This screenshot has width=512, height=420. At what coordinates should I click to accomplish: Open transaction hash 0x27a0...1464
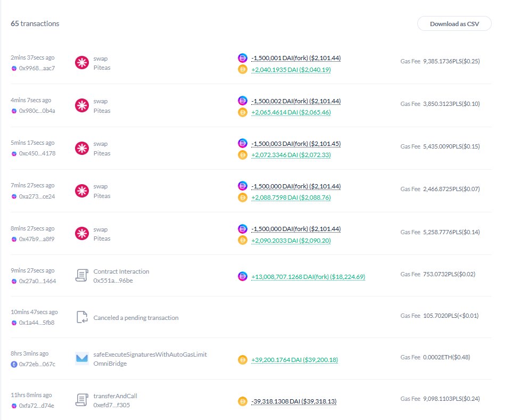[x=38, y=281]
